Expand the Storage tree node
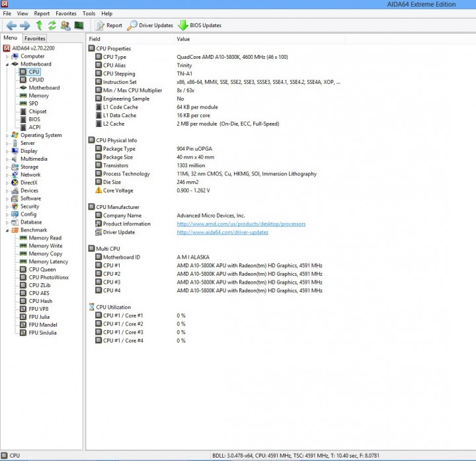476x461 pixels. [7, 167]
